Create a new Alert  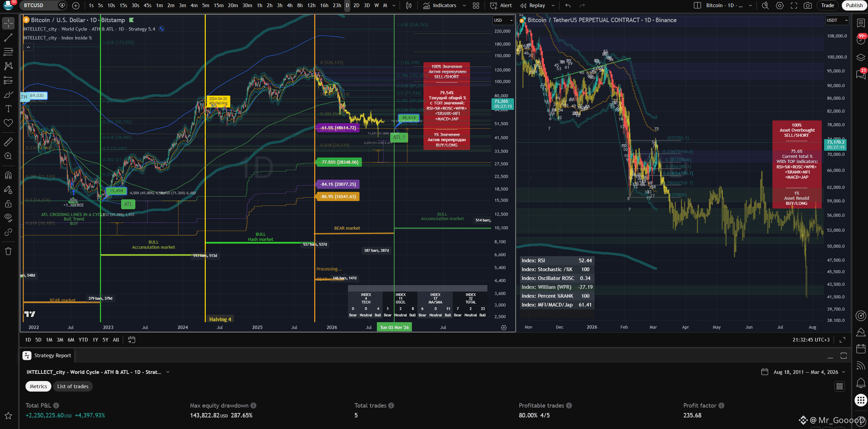[x=501, y=5]
